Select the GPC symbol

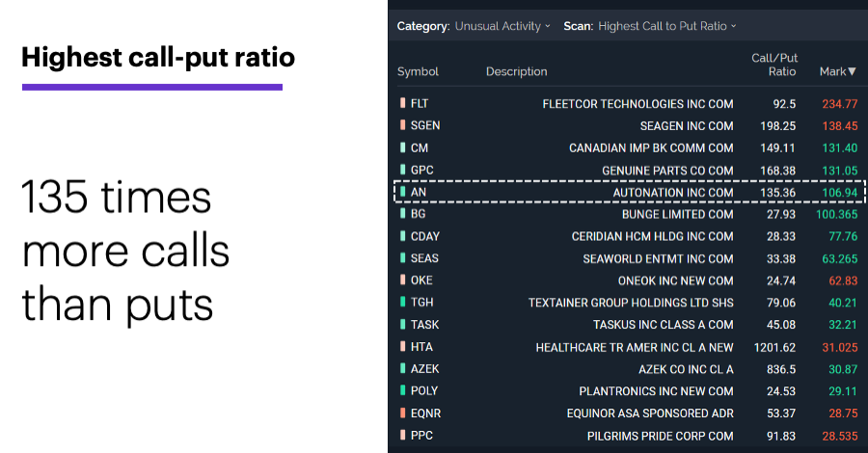click(x=421, y=170)
